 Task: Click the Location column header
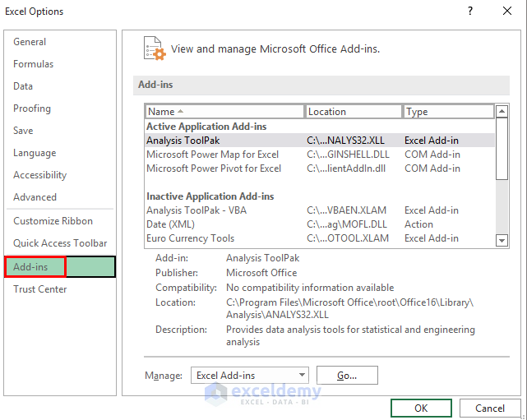(x=354, y=112)
